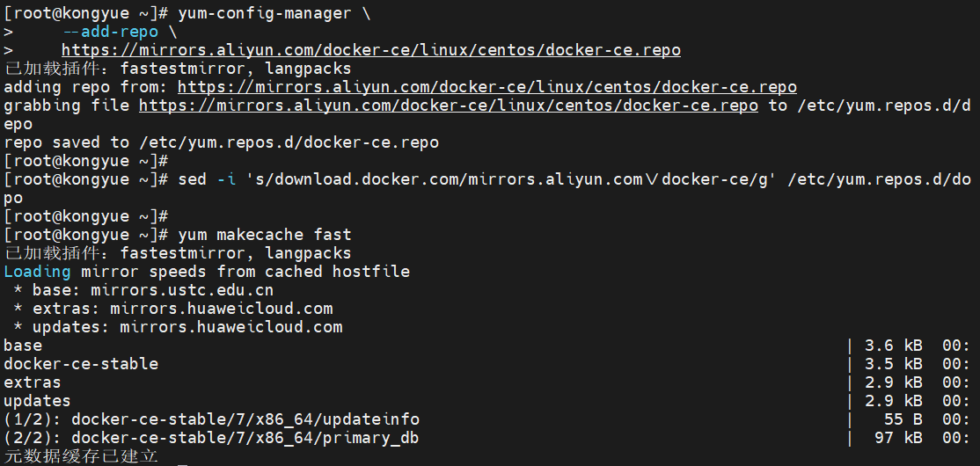Click the "docker-ce-stable" repository row label

(81, 364)
